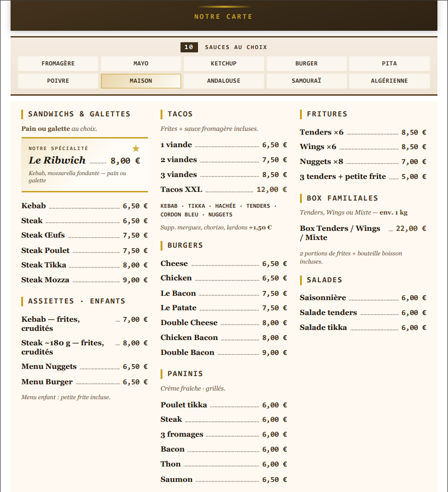448x492 pixels.
Task: Choose the Algérienne sauce
Action: [x=389, y=81]
